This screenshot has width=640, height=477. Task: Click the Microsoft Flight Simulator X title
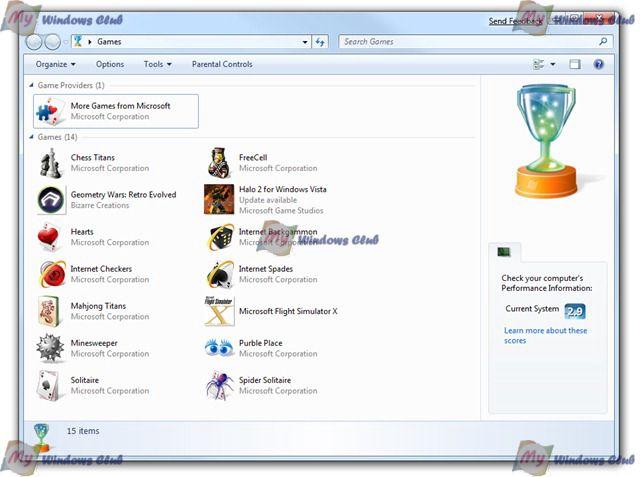point(288,311)
